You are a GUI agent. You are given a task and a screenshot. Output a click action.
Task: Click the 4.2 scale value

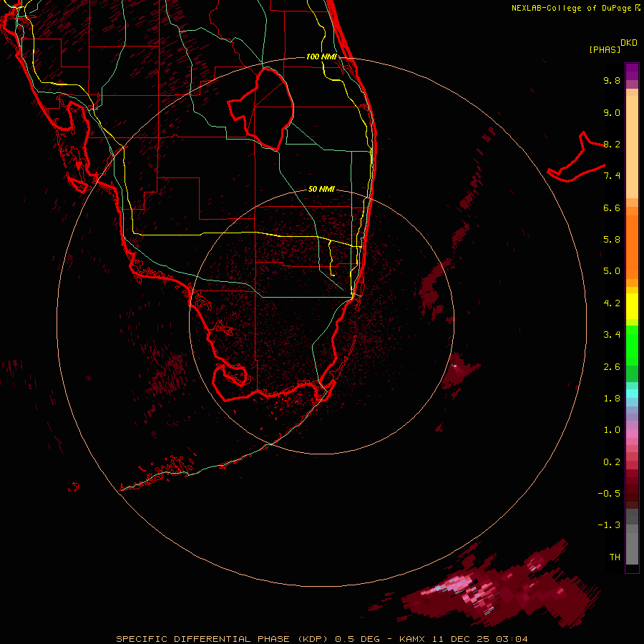coord(612,303)
